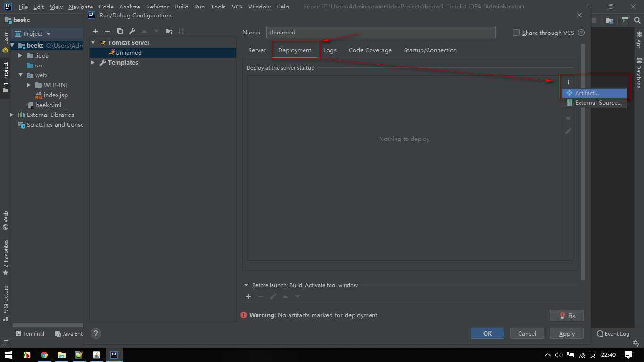Screen dimensions: 644x362
Task: Copy the selected run configuration
Action: pos(120,31)
